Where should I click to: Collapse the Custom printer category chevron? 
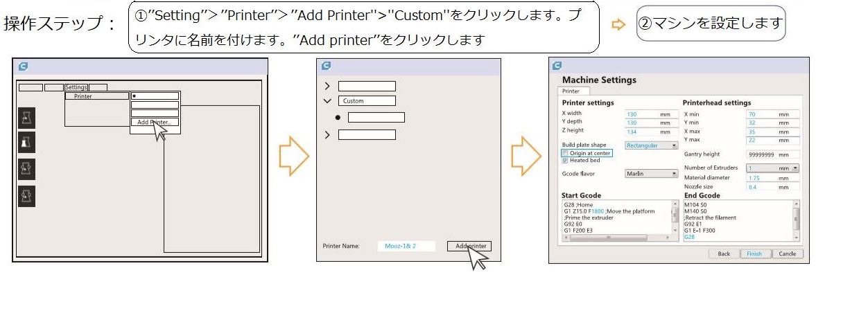point(327,101)
